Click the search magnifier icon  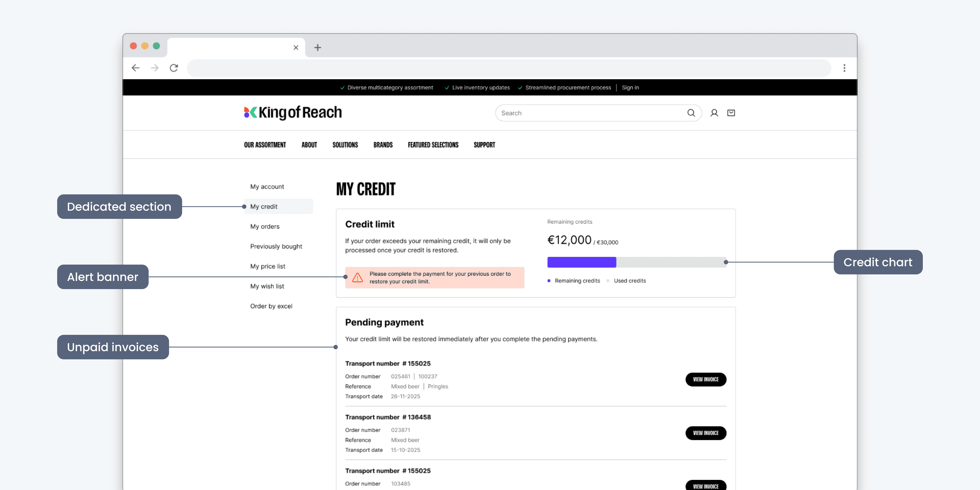[691, 113]
